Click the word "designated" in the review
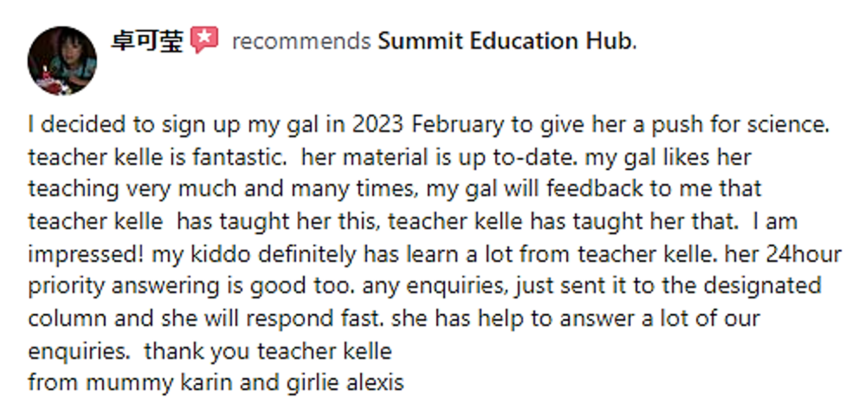This screenshot has height=419, width=868. tap(762, 286)
